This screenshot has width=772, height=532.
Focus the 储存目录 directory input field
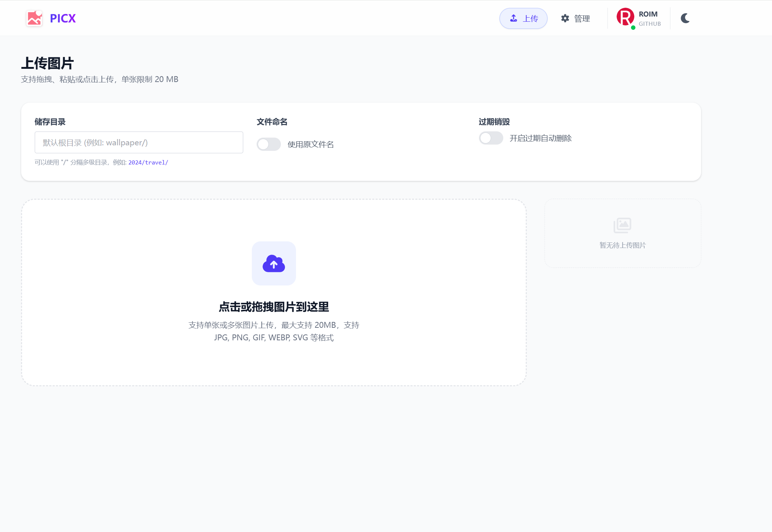[139, 142]
